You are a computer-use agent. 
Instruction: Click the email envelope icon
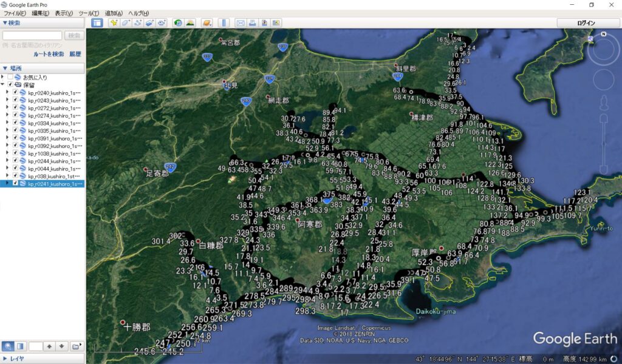[241, 23]
